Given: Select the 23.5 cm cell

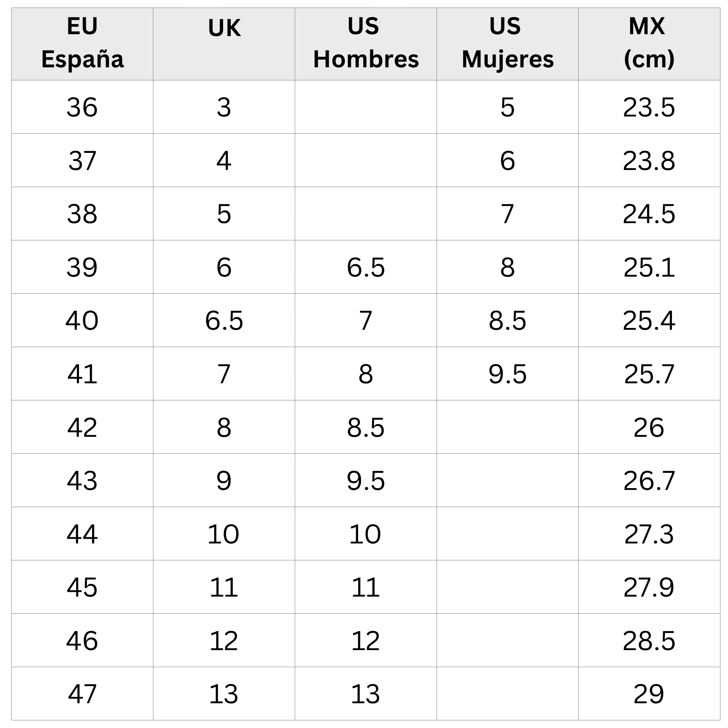Looking at the screenshot, I should [x=649, y=107].
